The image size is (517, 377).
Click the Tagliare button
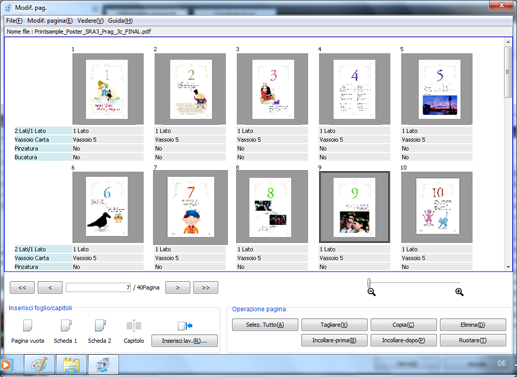pos(334,325)
